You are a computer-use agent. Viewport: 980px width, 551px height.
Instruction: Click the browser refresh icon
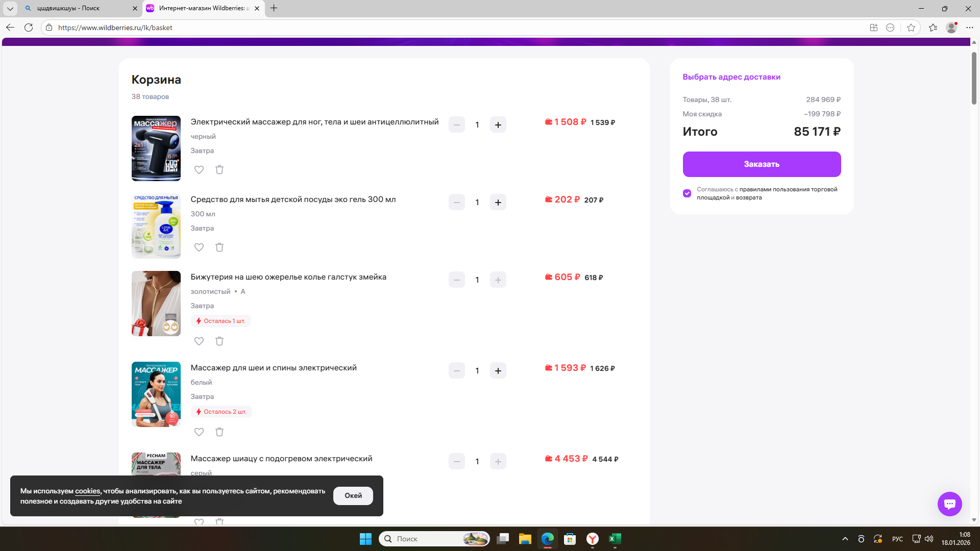29,28
